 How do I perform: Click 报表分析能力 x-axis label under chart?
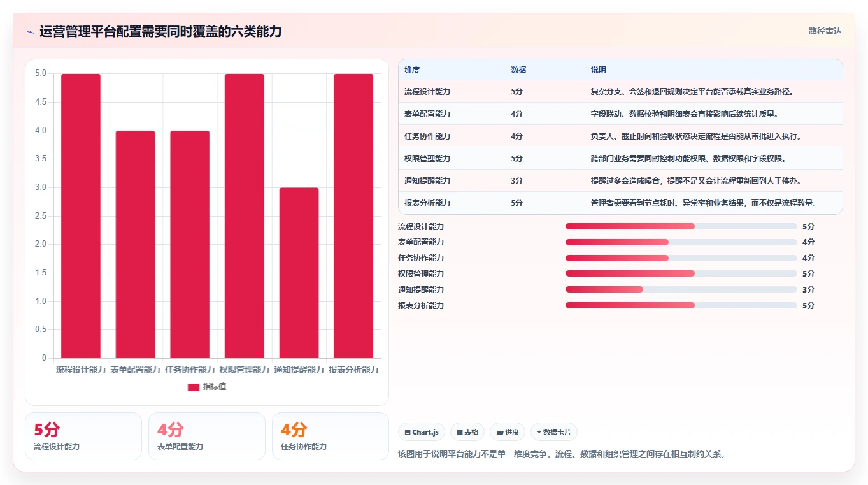point(353,370)
